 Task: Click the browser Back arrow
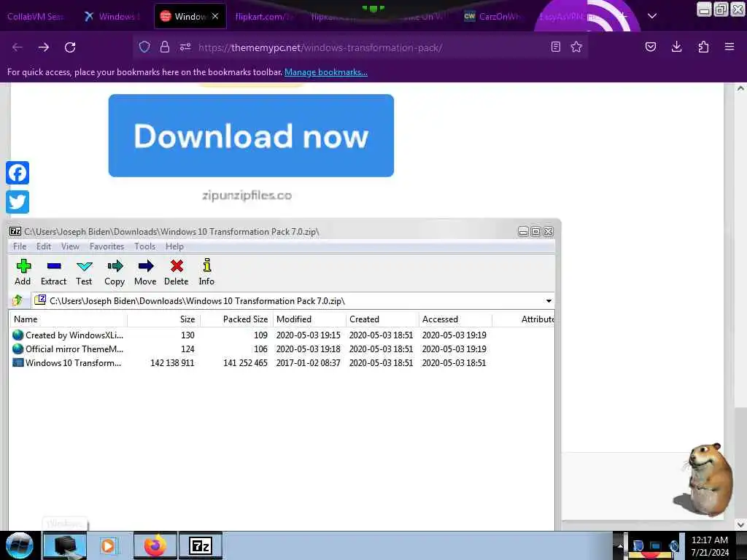(18, 47)
